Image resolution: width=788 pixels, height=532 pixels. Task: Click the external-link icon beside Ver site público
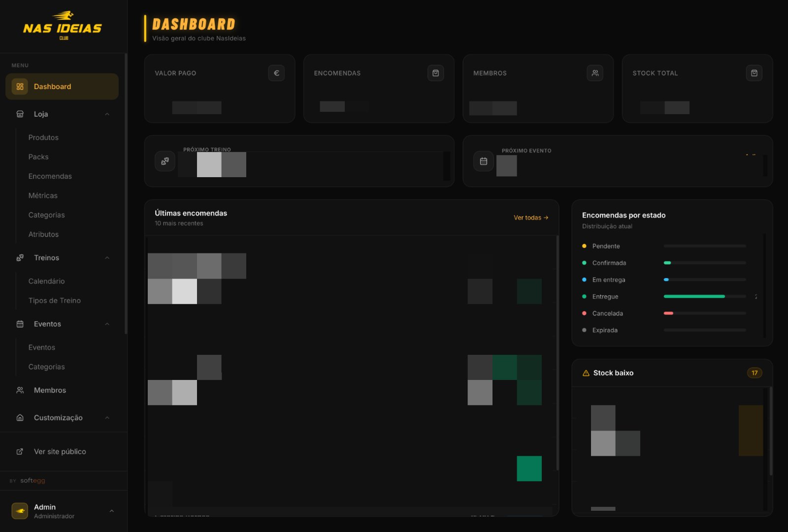tap(20, 452)
